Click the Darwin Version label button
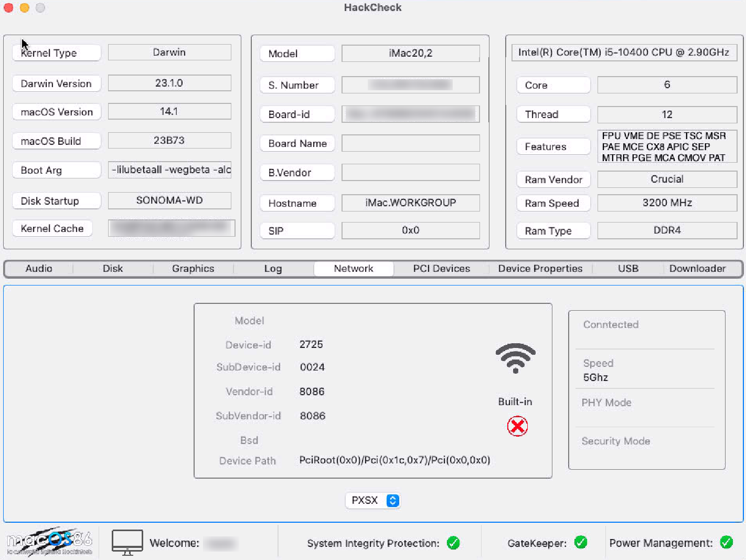 pos(57,83)
